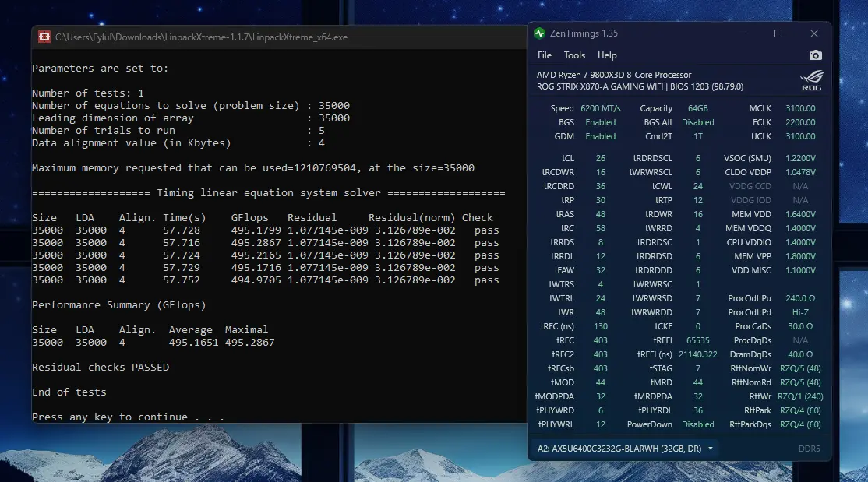868x482 pixels.
Task: Close the ZenTimings window
Action: (x=813, y=33)
